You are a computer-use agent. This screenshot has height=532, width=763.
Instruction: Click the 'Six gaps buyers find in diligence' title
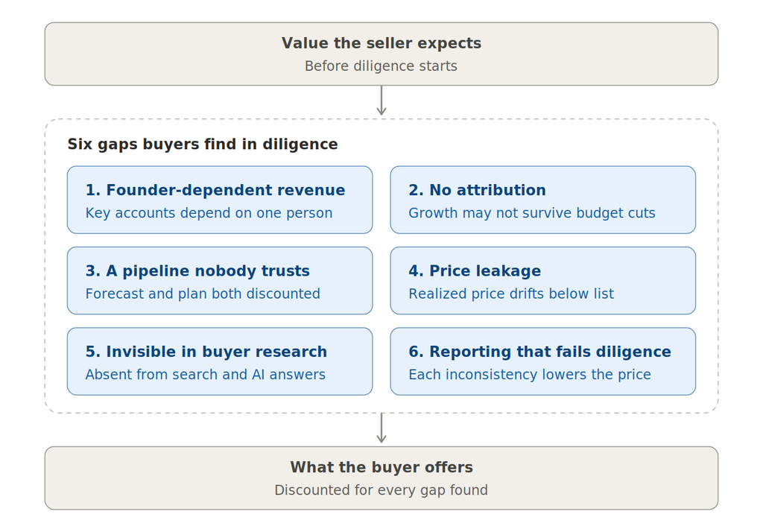203,145
